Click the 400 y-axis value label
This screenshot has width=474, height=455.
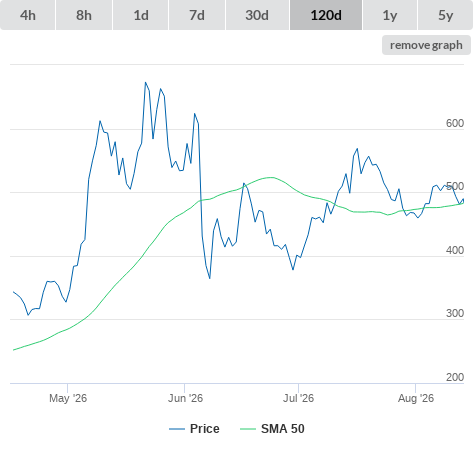[455, 250]
